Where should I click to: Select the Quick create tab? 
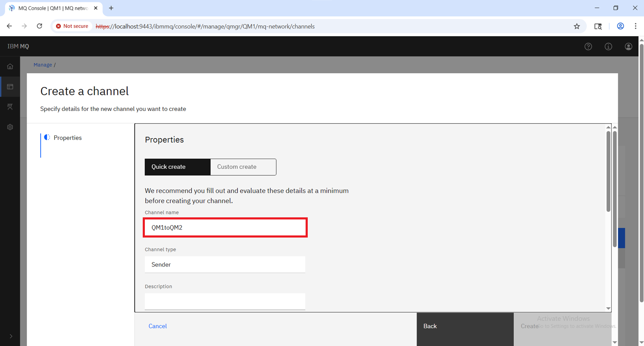[178, 167]
